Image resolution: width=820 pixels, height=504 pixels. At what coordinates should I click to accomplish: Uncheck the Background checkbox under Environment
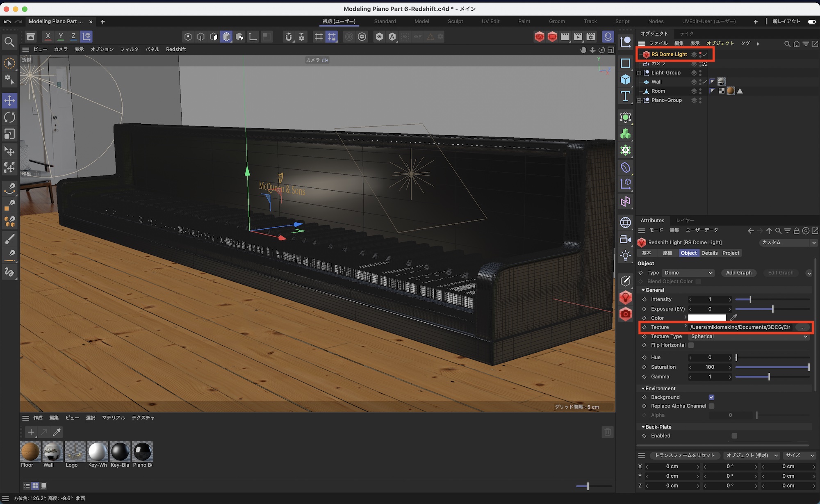711,397
